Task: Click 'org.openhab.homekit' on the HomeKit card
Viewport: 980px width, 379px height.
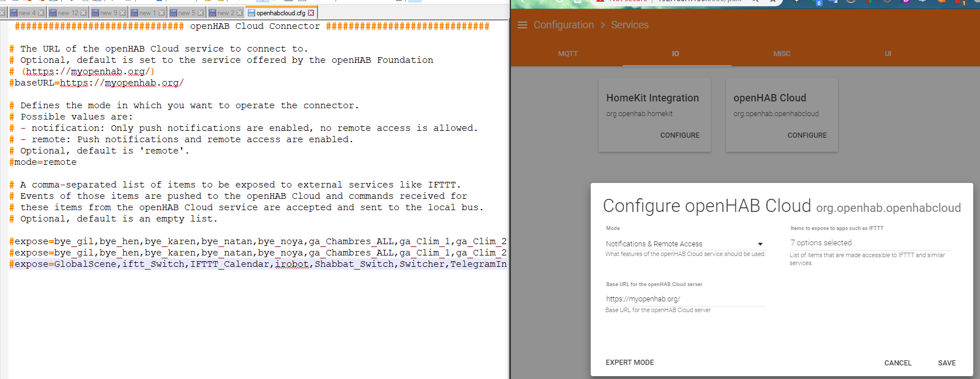Action: pos(639,114)
